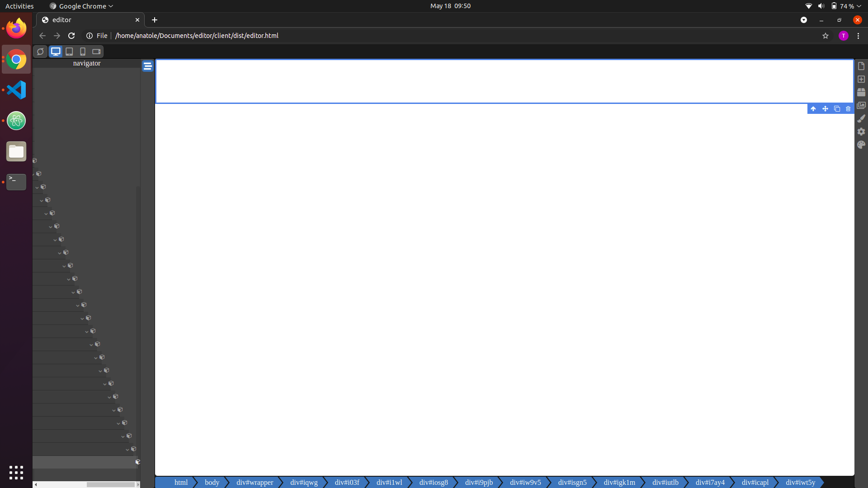Open the blank page/file panel
The image size is (868, 488).
pos(862,66)
